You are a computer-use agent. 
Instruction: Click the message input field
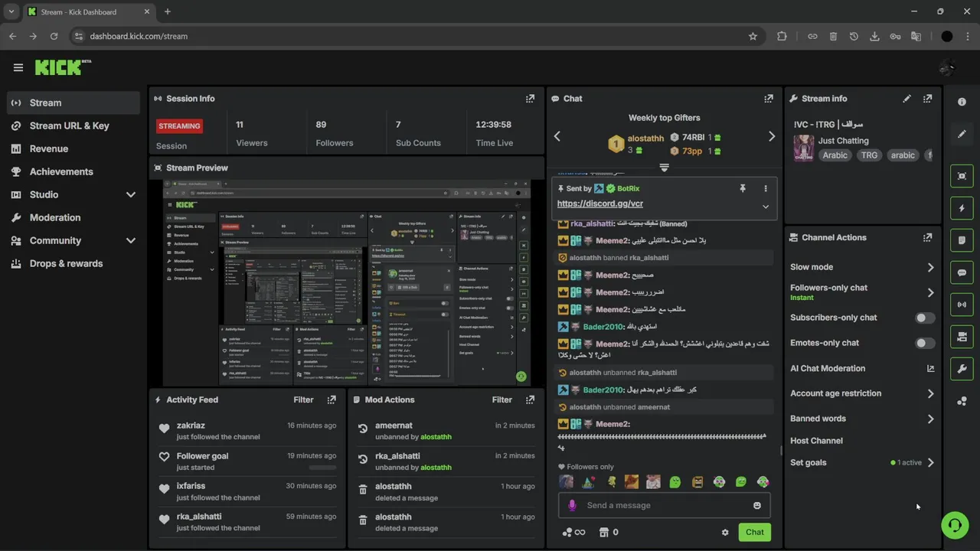[665, 505]
